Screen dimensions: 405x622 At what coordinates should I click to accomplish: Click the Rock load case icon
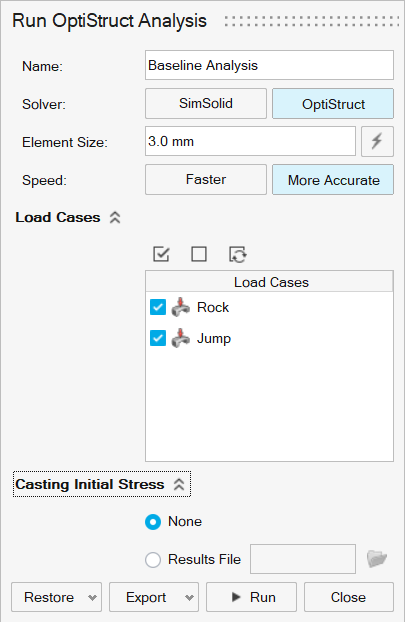tap(180, 307)
